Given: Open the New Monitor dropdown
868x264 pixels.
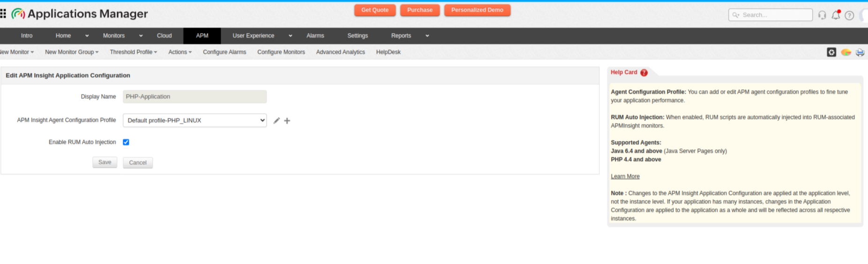Looking at the screenshot, I should [x=17, y=52].
